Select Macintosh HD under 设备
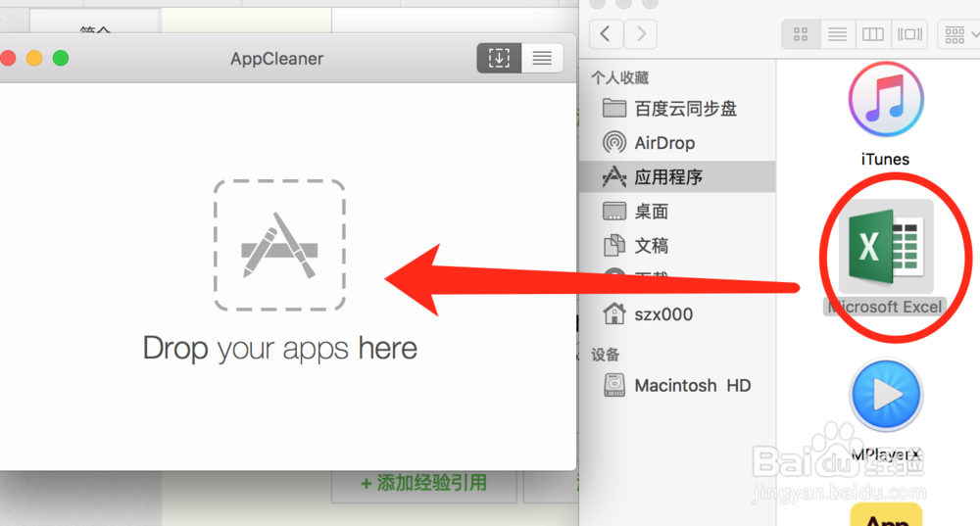980x526 pixels. point(677,386)
